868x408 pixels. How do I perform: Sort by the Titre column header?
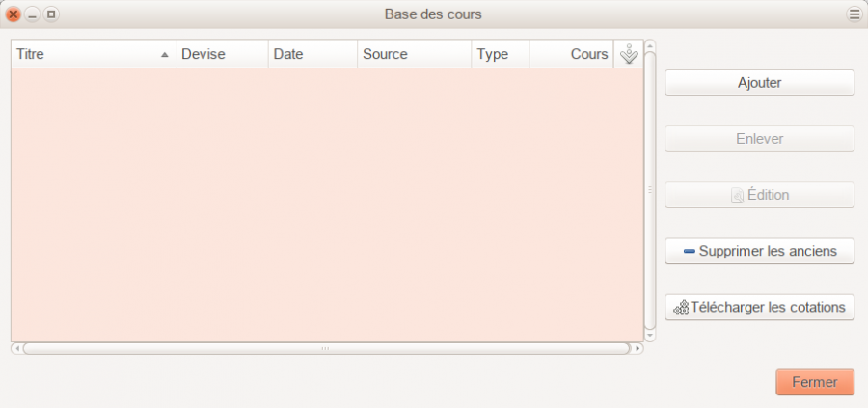[x=93, y=54]
